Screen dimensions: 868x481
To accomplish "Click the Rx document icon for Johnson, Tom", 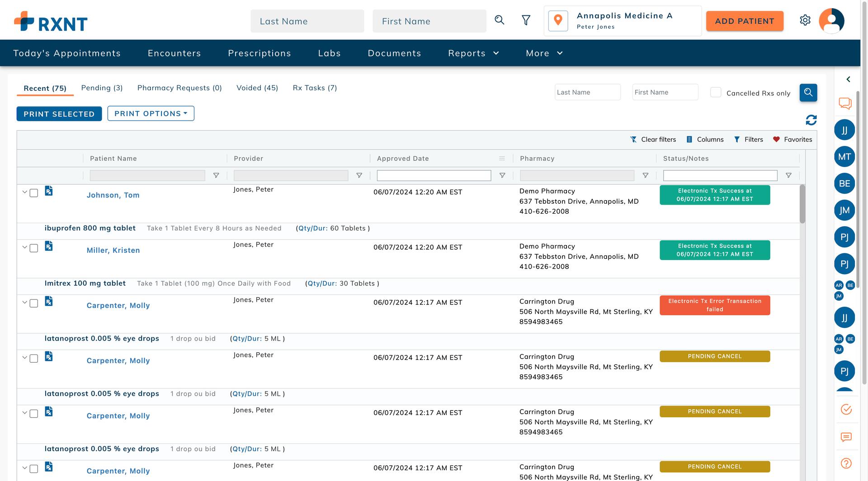I will (x=49, y=191).
